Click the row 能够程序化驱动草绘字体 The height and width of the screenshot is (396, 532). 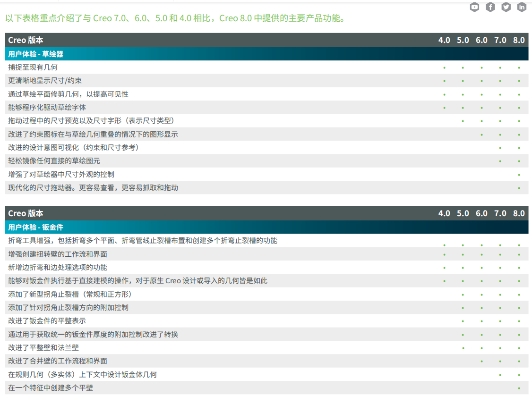47,108
